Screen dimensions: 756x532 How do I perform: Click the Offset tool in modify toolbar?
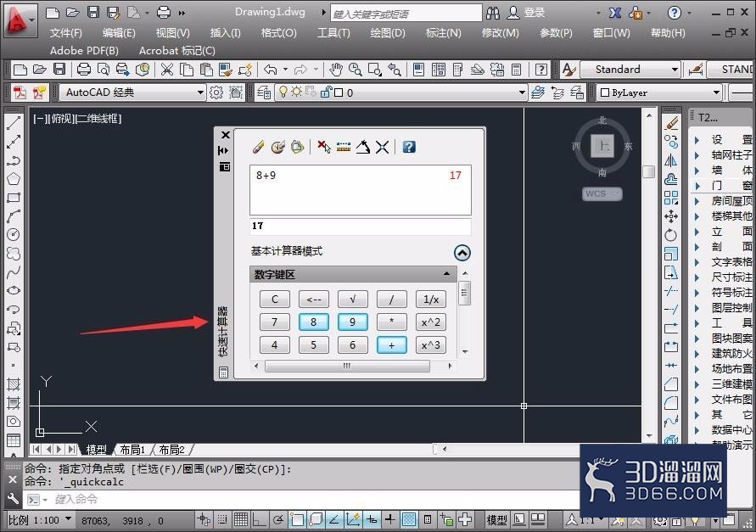(671, 179)
